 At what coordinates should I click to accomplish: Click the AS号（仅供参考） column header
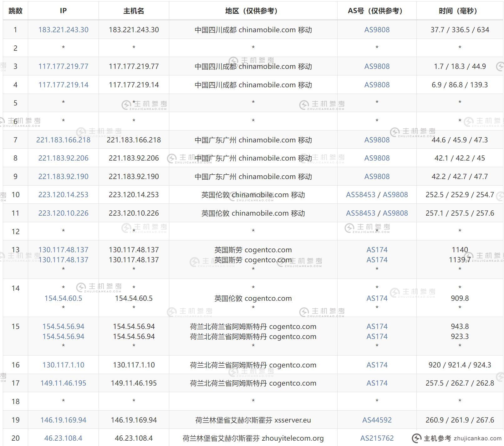coord(377,11)
